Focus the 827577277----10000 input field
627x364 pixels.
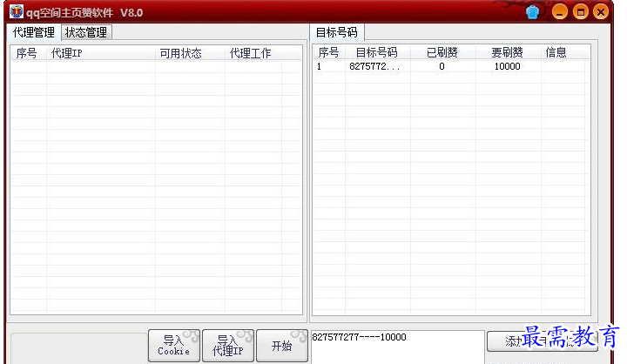(x=398, y=347)
